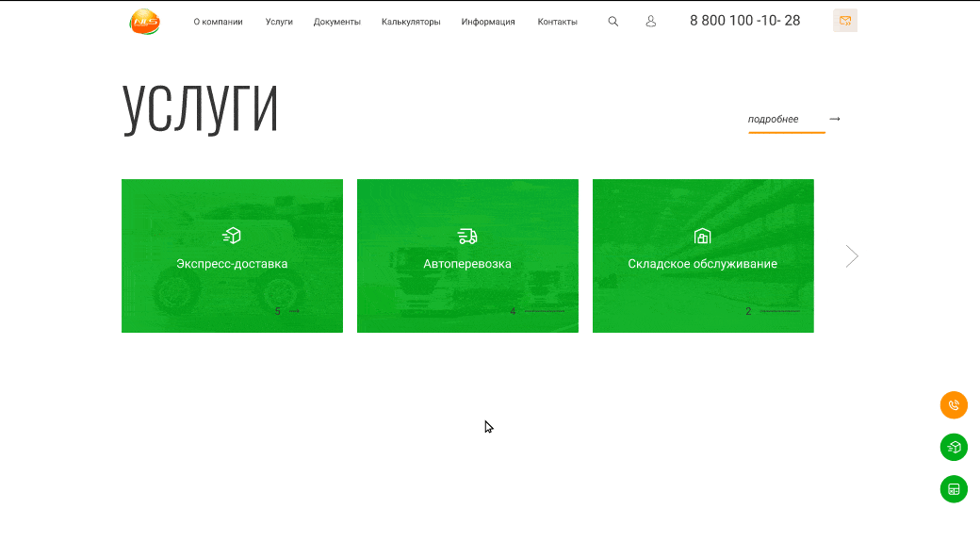Open the Контакты menu item

558,22
